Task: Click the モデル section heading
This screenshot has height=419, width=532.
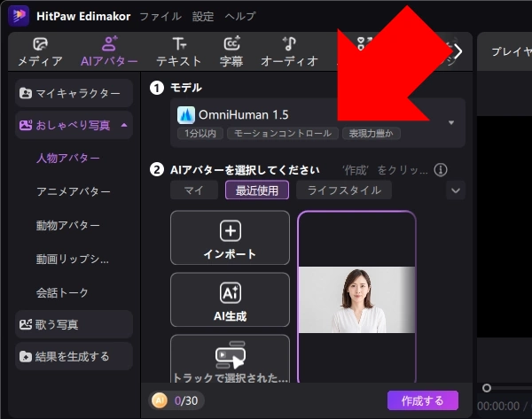Action: point(186,88)
